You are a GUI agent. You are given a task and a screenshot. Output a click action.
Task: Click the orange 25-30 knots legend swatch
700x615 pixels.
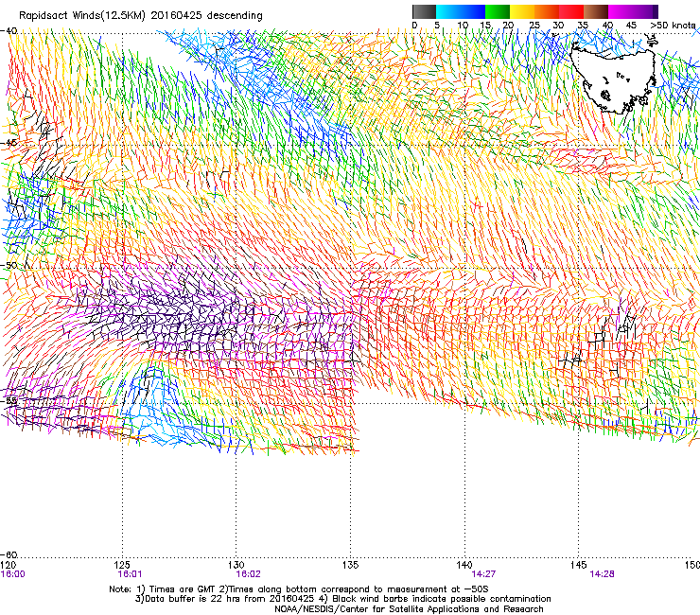coord(547,11)
